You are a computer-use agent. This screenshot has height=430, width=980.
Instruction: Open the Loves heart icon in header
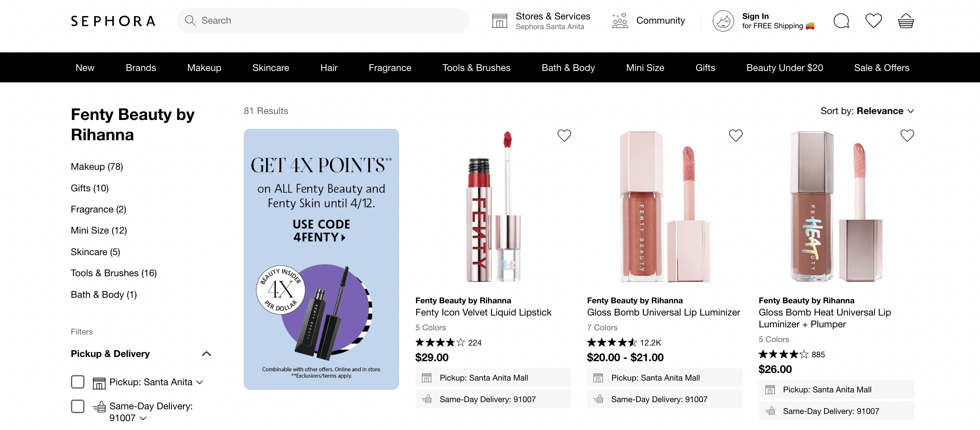(x=873, y=20)
